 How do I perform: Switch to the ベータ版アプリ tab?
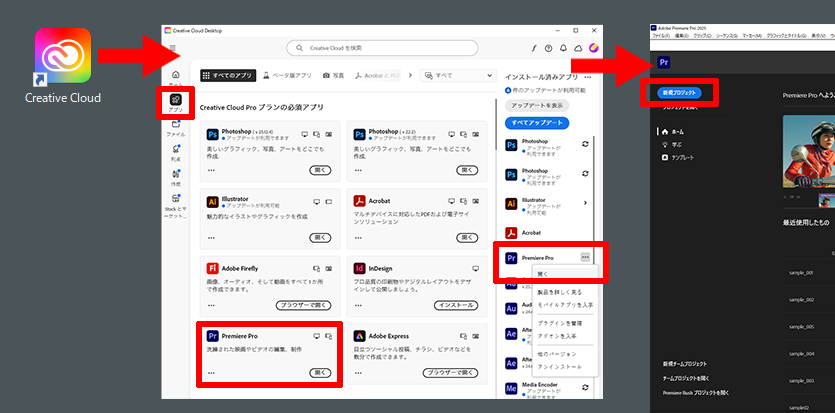287,76
